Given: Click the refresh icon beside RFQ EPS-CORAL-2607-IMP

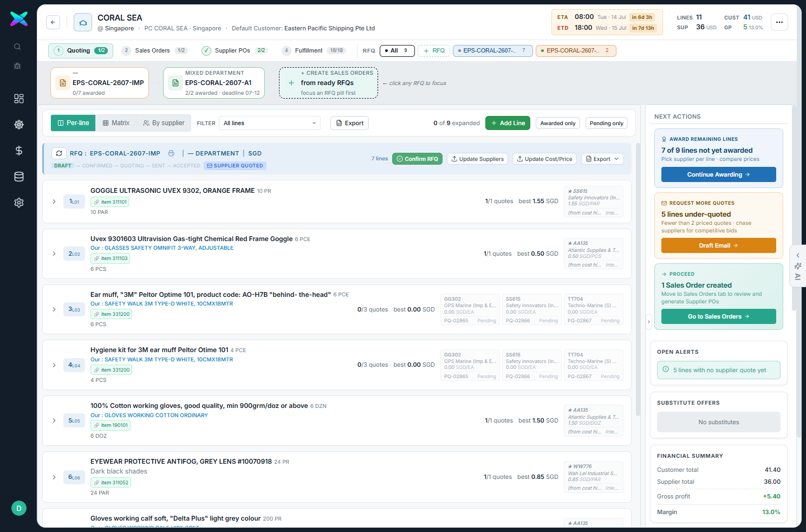Looking at the screenshot, I should pyautogui.click(x=59, y=153).
